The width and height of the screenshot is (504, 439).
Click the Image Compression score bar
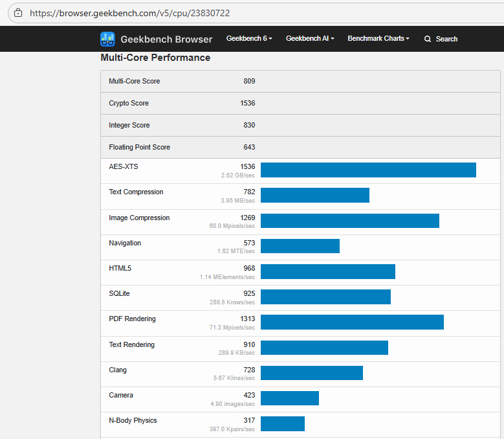point(350,221)
